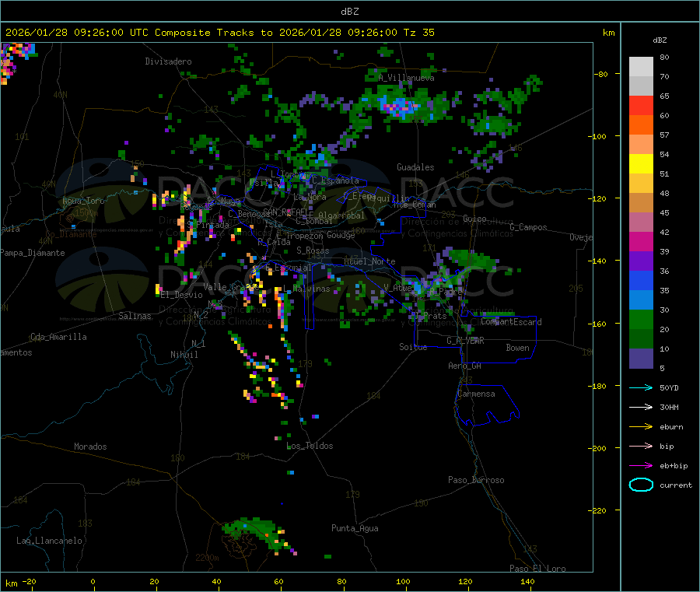Click the 'G_ALVEAR' map label

click(x=465, y=341)
